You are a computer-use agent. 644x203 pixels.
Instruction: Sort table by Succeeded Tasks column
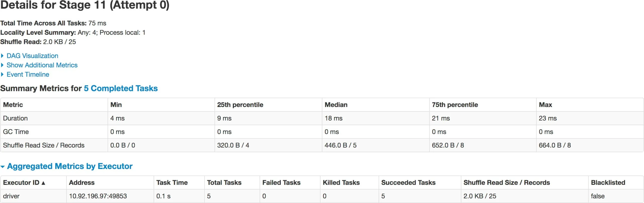click(408, 183)
